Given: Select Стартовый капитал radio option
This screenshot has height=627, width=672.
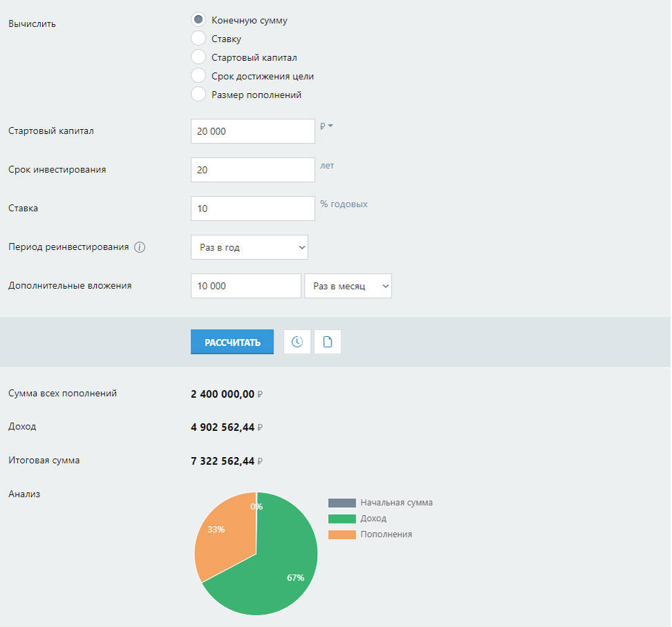Looking at the screenshot, I should point(198,57).
